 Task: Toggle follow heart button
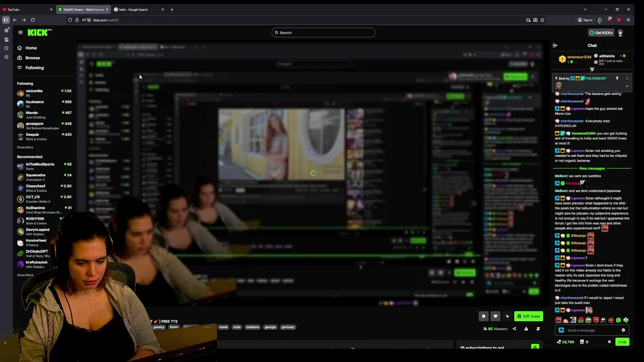(496, 316)
